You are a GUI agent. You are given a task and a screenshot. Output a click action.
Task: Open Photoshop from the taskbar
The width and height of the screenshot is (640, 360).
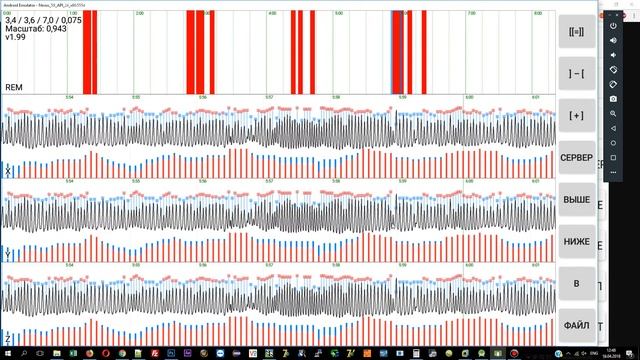(171, 353)
